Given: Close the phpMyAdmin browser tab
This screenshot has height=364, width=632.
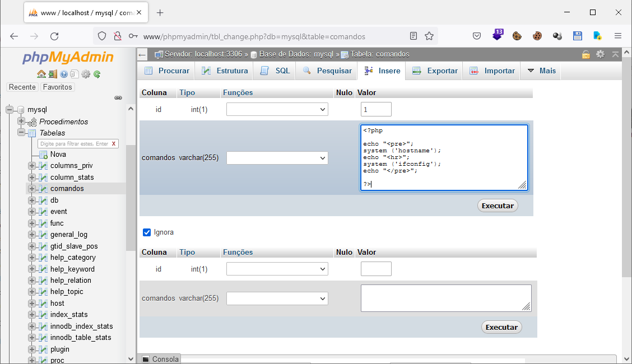Looking at the screenshot, I should (x=139, y=12).
